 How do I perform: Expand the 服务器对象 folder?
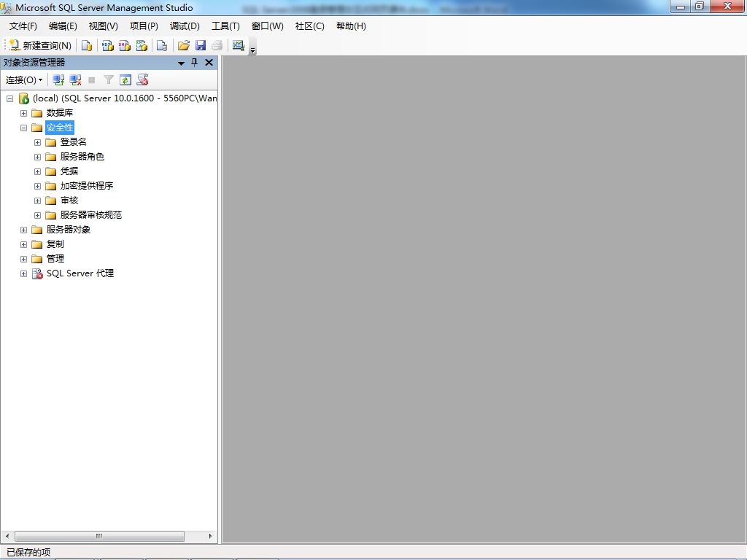[23, 230]
